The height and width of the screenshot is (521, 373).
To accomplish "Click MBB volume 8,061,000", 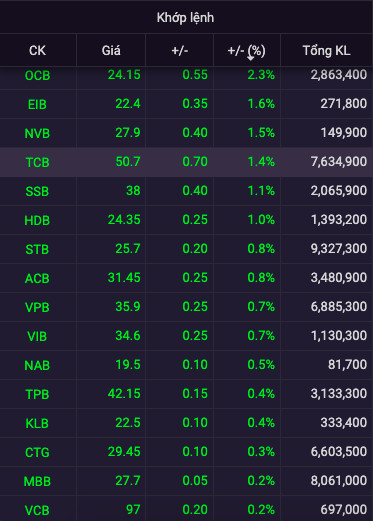I will (339, 481).
